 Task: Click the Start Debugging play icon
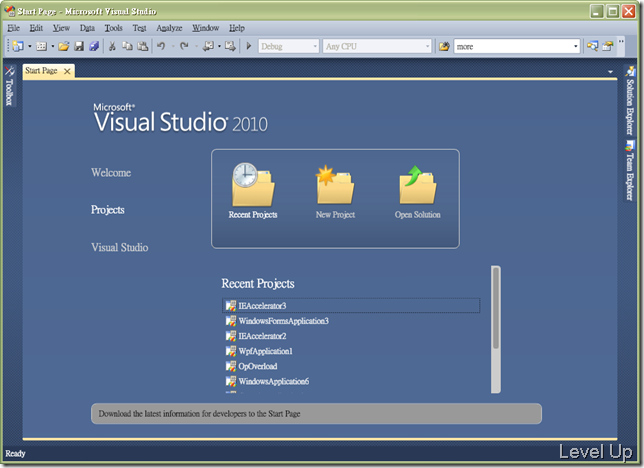[x=248, y=46]
